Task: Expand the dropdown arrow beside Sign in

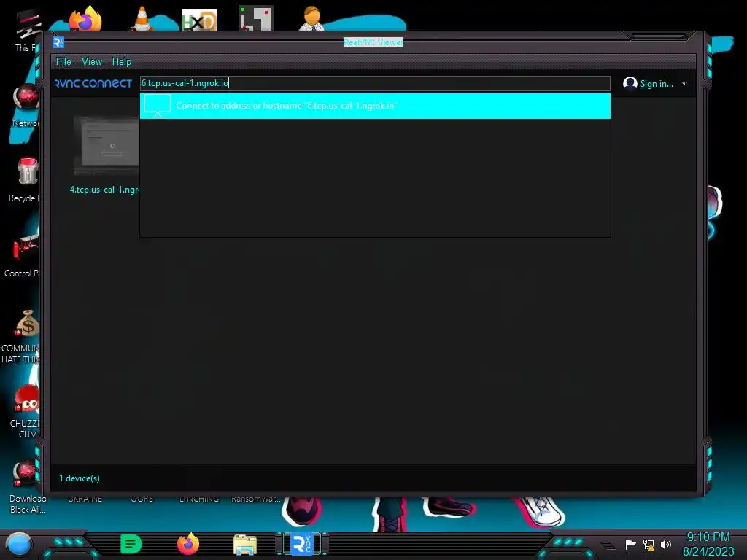Action: [684, 84]
